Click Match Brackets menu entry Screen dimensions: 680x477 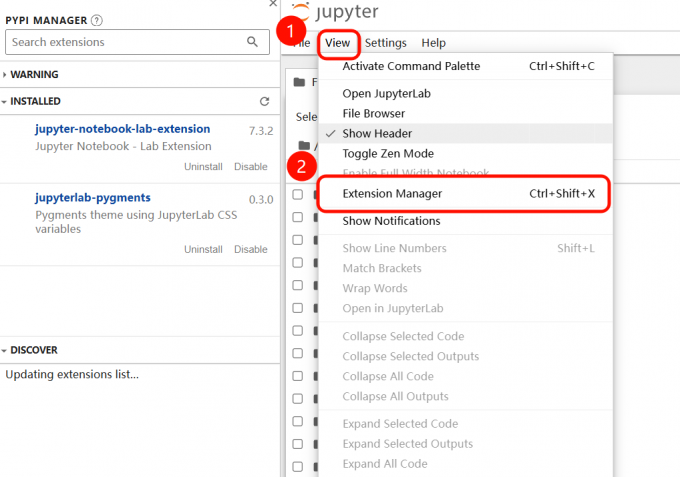[x=466, y=268]
